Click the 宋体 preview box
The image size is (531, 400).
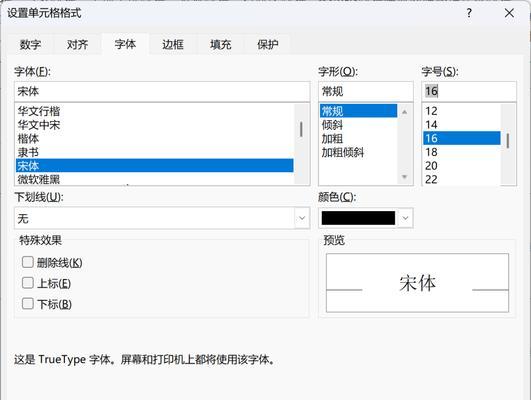tap(417, 283)
